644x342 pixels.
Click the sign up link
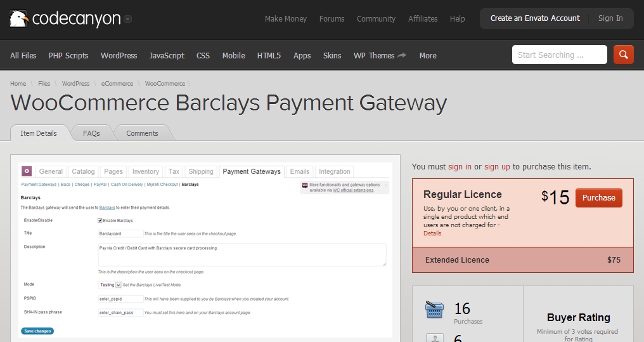click(497, 166)
